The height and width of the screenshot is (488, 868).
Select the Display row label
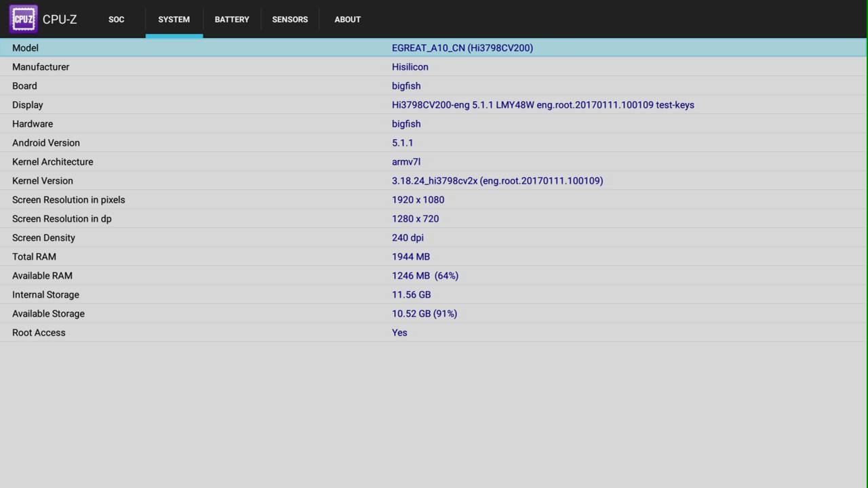(x=28, y=105)
